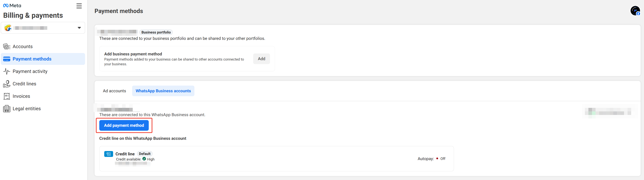Open Payment activity in the sidebar
644x180 pixels.
[x=30, y=72]
